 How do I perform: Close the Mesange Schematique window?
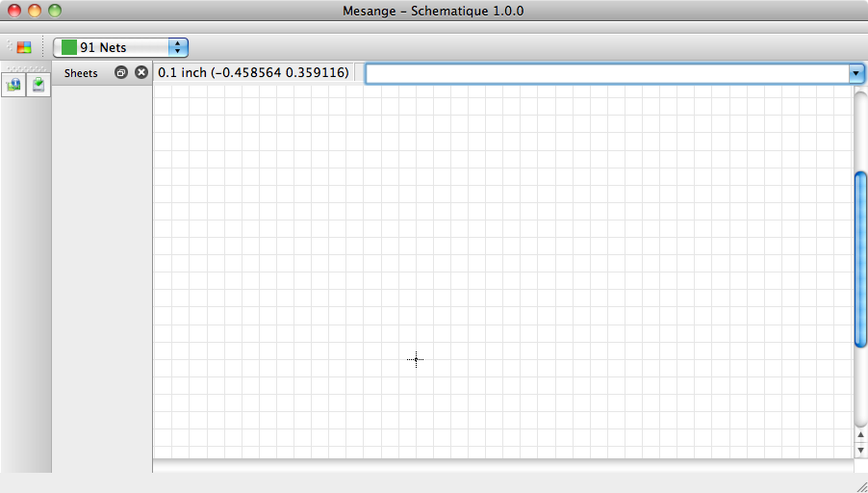point(14,11)
